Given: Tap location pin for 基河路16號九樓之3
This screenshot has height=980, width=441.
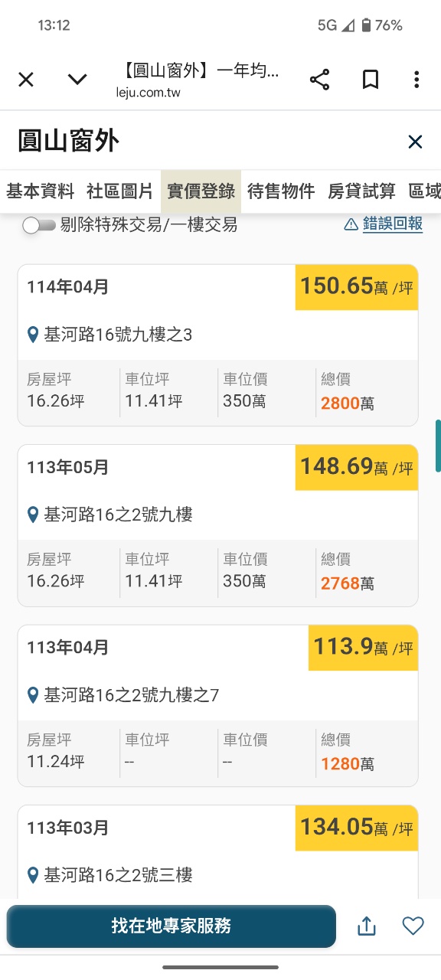Looking at the screenshot, I should [x=33, y=335].
